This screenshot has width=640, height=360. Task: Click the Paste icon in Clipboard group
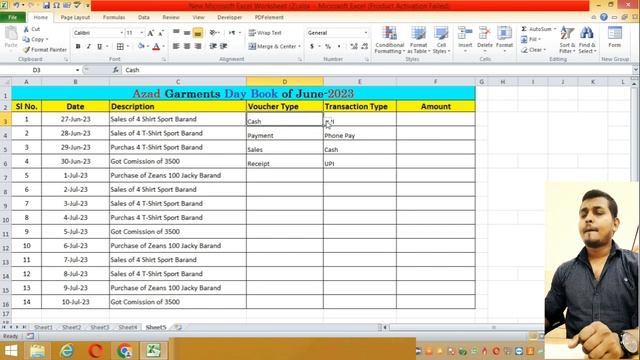11,37
